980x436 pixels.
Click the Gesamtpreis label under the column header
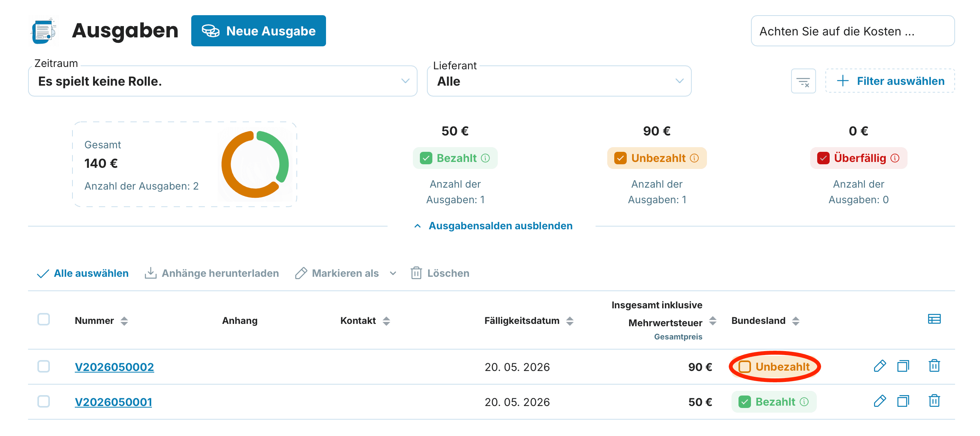[678, 337]
